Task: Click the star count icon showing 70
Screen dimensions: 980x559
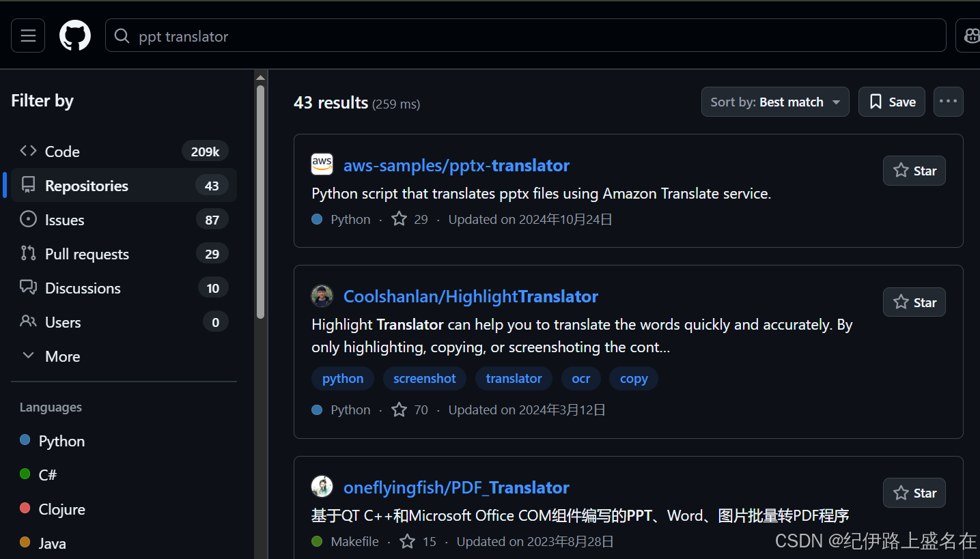Action: 399,410
